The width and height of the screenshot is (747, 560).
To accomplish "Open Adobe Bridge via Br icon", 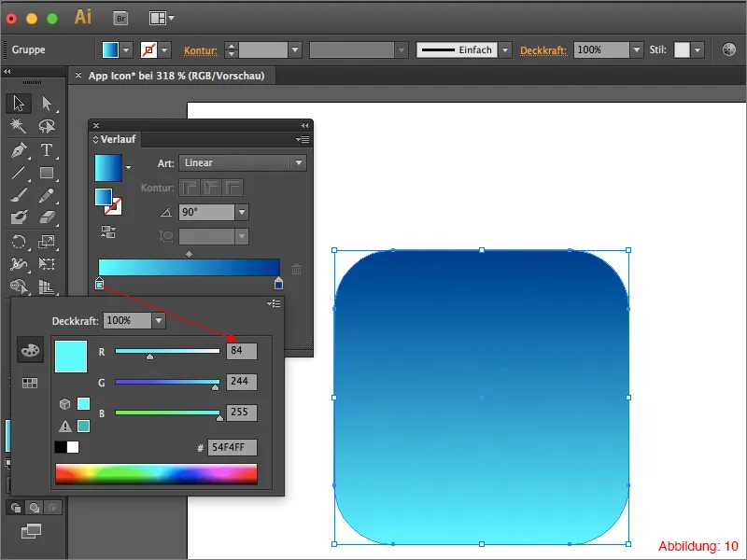I will coord(121,19).
